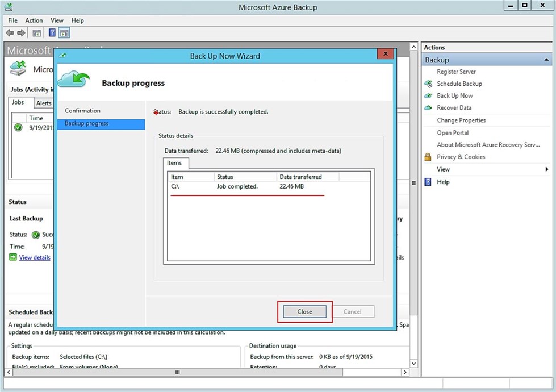The height and width of the screenshot is (392, 556).
Task: Click the Schedule Backup icon in Actions
Action: 428,84
